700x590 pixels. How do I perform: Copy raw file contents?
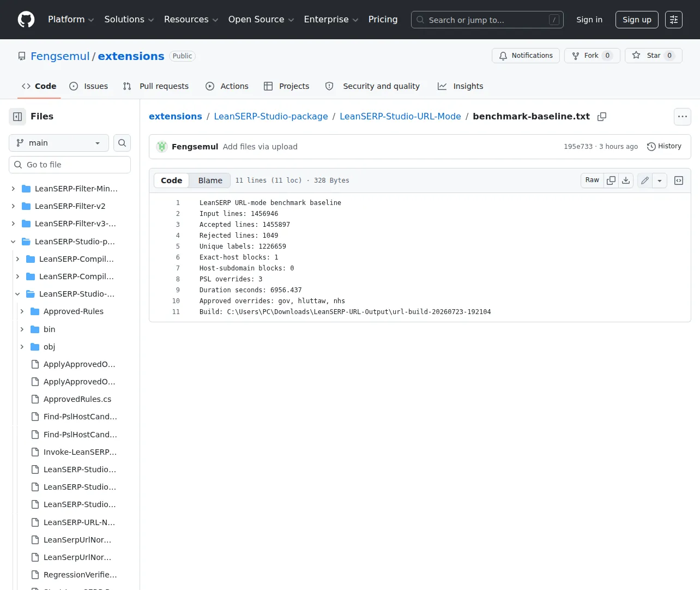point(611,180)
